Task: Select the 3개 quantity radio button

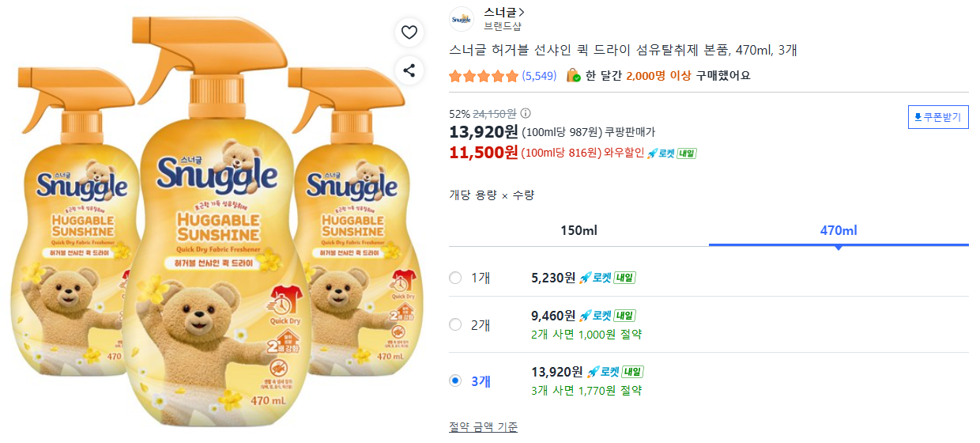Action: [x=455, y=381]
